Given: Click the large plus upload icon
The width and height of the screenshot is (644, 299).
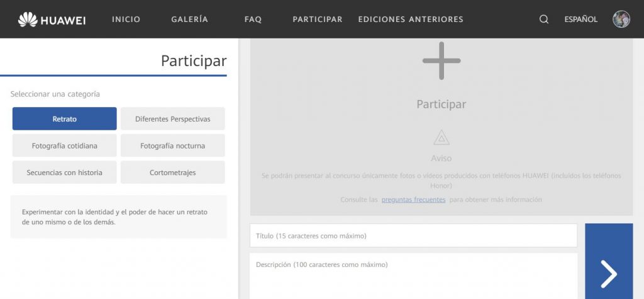Looking at the screenshot, I should pyautogui.click(x=441, y=61).
